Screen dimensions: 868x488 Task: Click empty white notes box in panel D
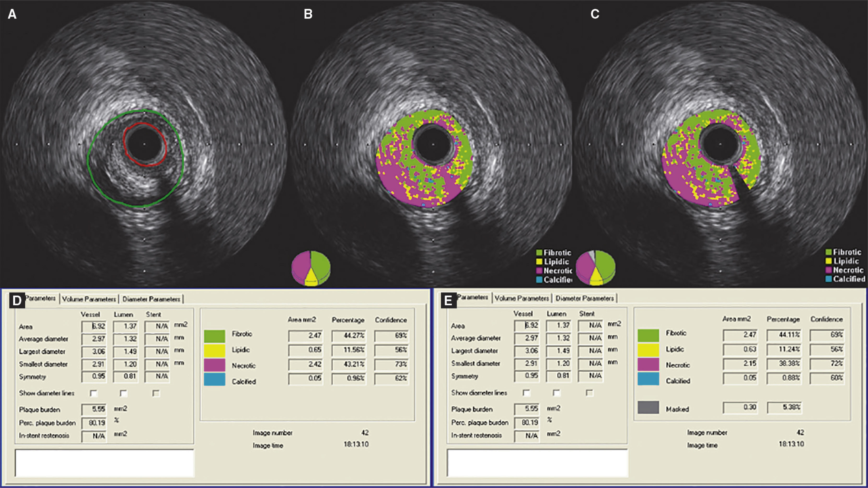(104, 463)
